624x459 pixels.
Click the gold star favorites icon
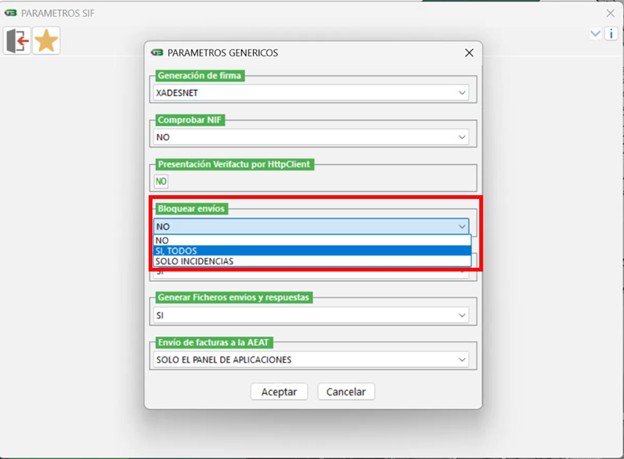pyautogui.click(x=46, y=41)
